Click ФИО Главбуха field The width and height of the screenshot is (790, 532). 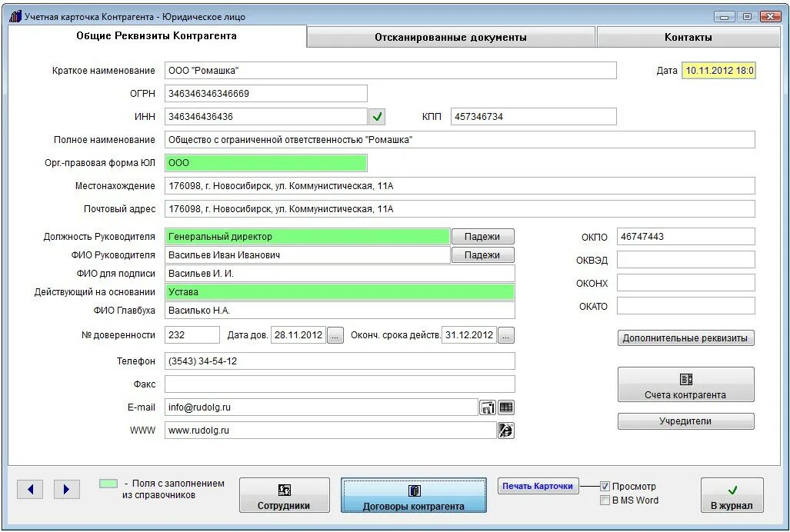pyautogui.click(x=339, y=311)
